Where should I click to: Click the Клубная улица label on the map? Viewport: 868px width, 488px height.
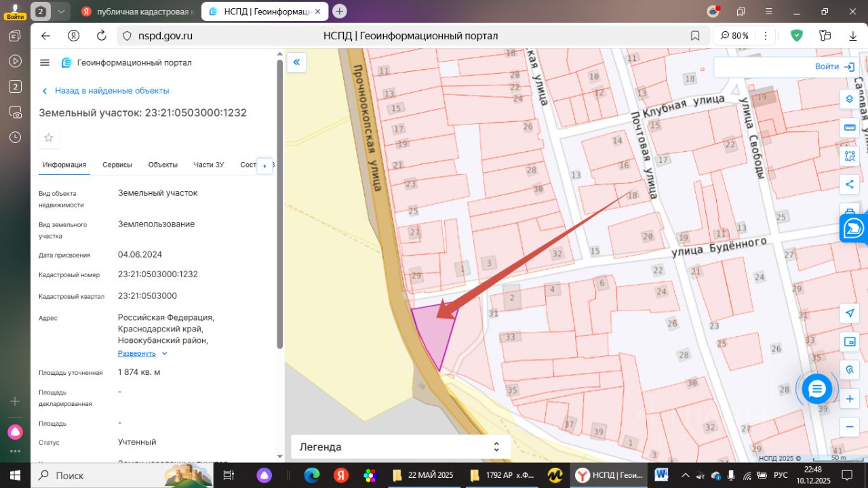coord(684,106)
